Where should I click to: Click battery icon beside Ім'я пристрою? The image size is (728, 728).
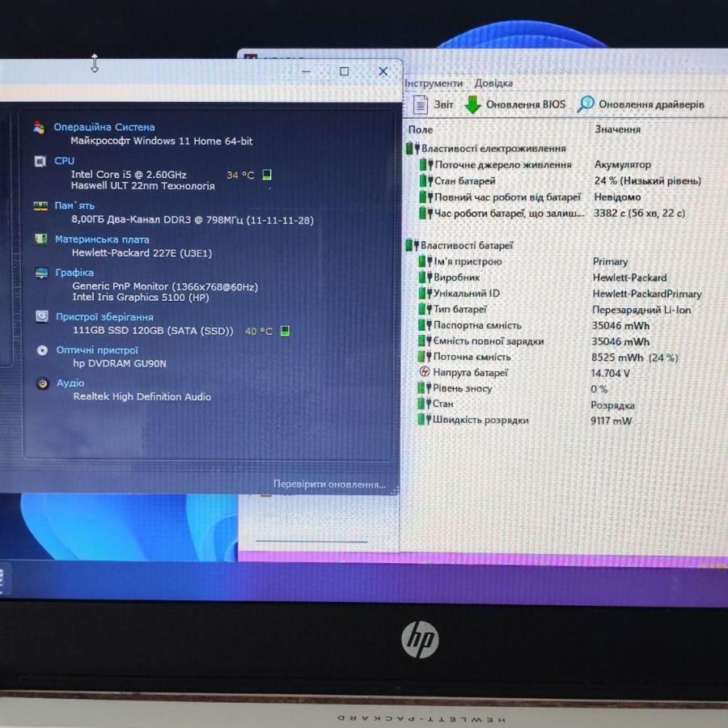coord(425,261)
